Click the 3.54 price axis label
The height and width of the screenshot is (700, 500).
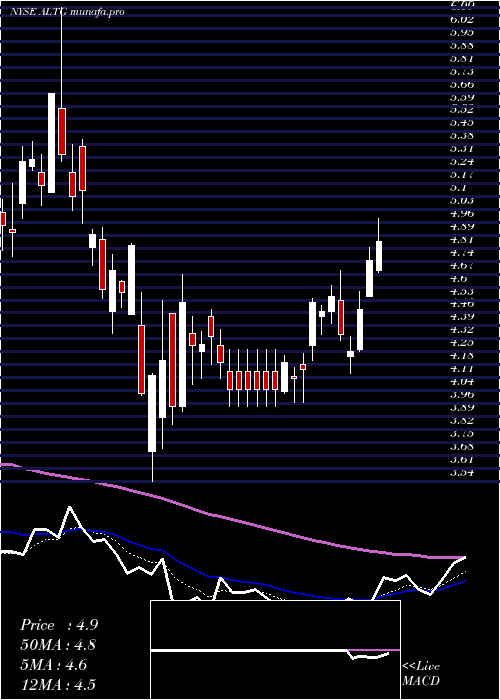462,472
